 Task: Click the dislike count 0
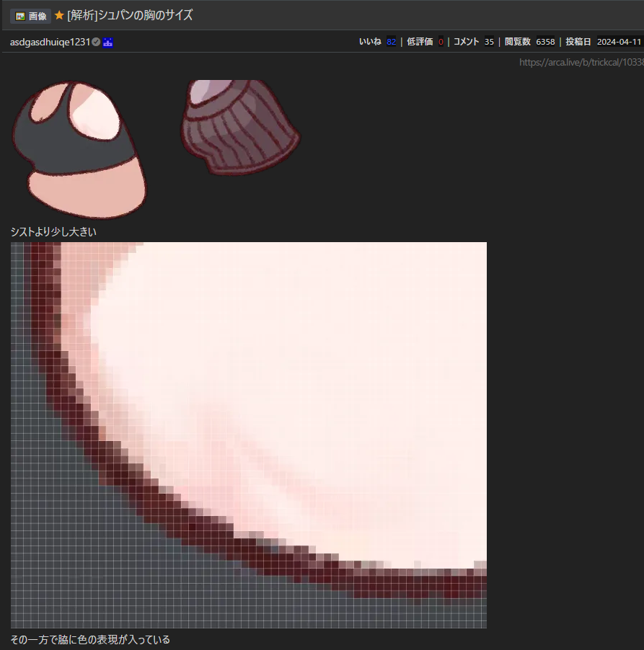pyautogui.click(x=441, y=42)
